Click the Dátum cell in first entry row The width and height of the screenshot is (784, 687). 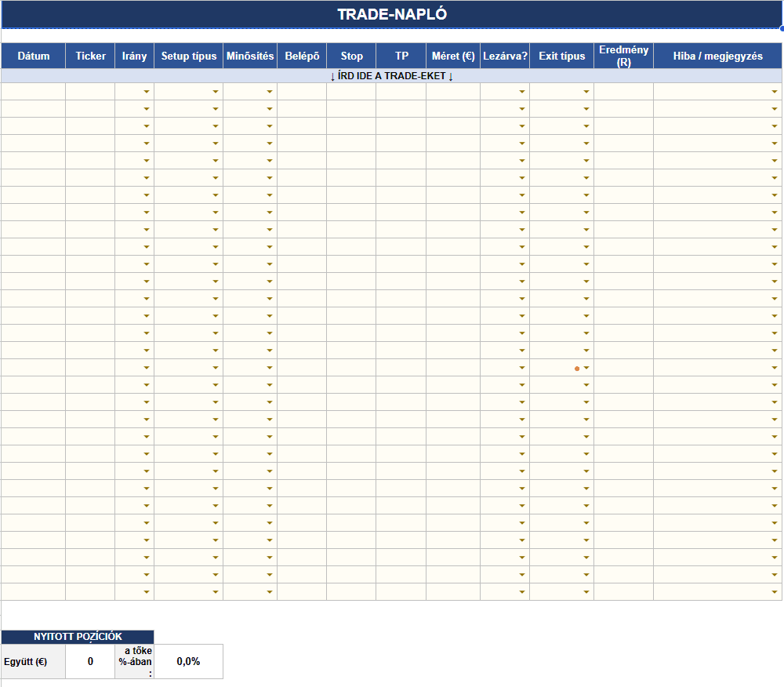click(34, 92)
